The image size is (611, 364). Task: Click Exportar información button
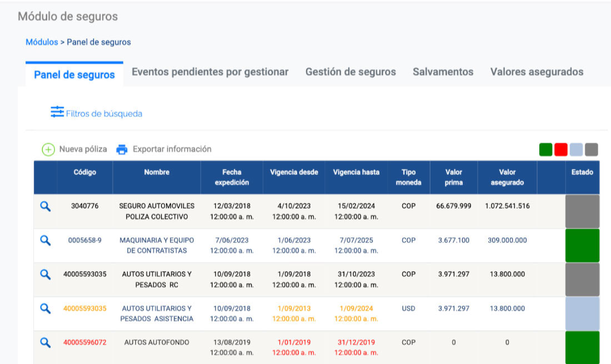coord(172,149)
